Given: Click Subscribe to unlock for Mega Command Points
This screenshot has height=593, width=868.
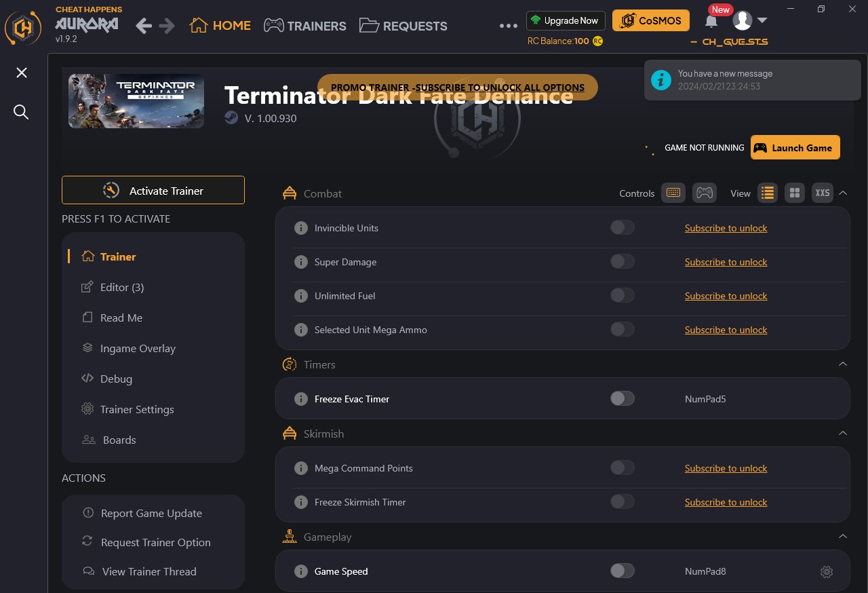Looking at the screenshot, I should (x=726, y=468).
